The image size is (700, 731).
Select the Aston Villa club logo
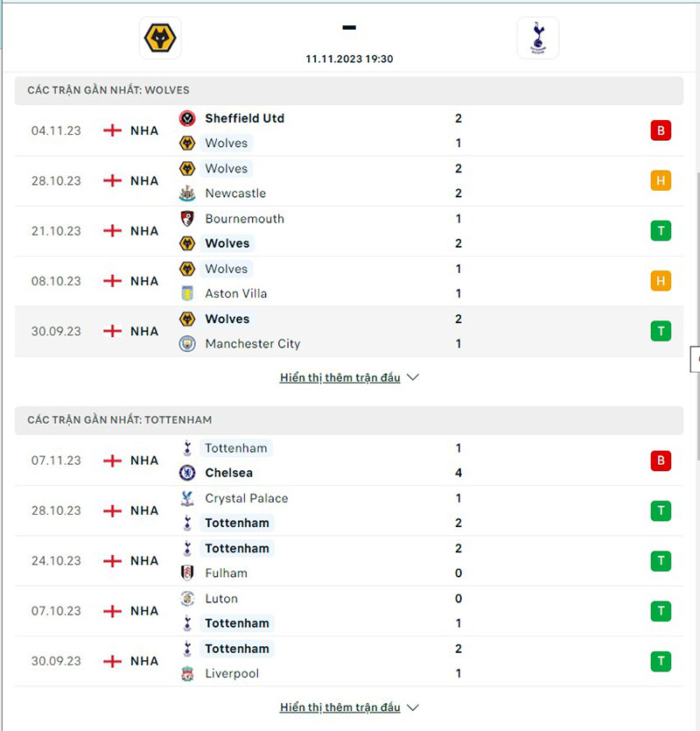point(187,293)
